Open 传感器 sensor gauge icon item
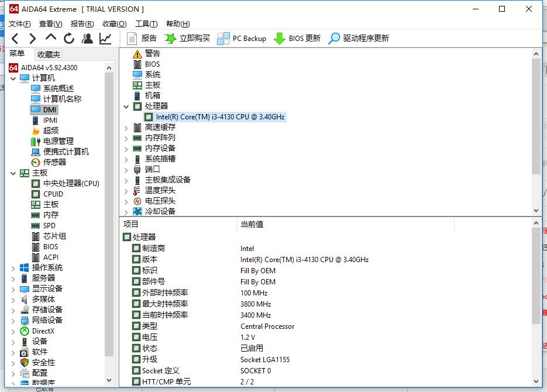Viewport: 547px width, 392px height. pos(49,162)
